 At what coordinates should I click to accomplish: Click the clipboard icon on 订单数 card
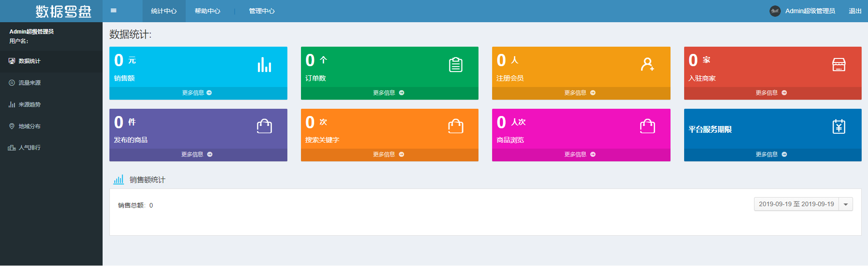point(456,65)
